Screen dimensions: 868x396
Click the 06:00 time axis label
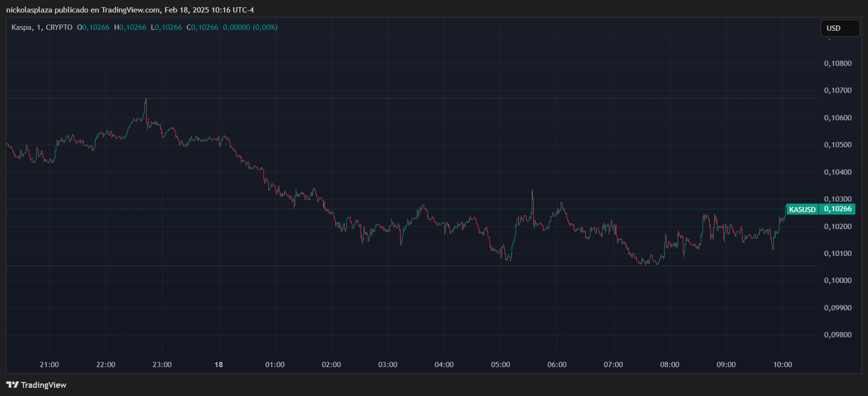pos(557,365)
